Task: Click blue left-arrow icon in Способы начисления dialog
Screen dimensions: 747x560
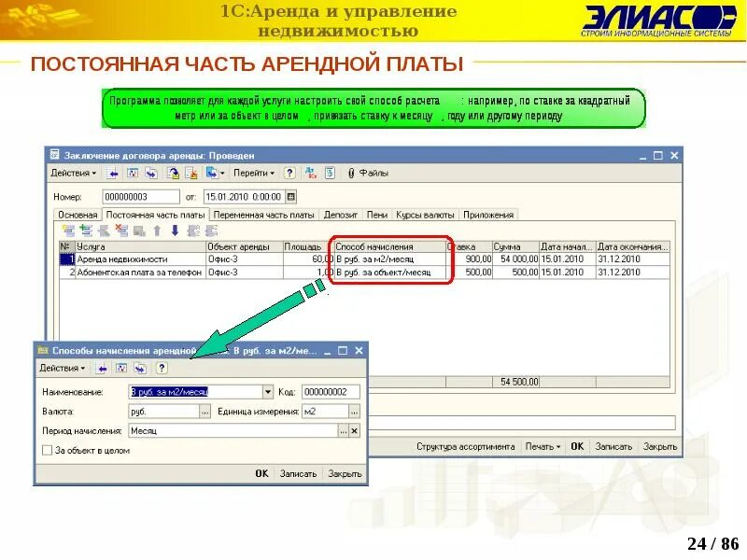Action: (x=102, y=368)
